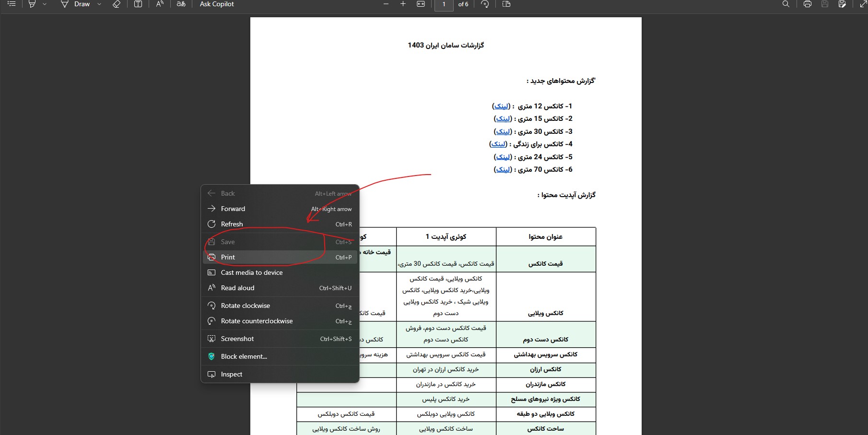Viewport: 868px width, 435px height.
Task: Select Screenshot from the context menu
Action: tap(280, 339)
